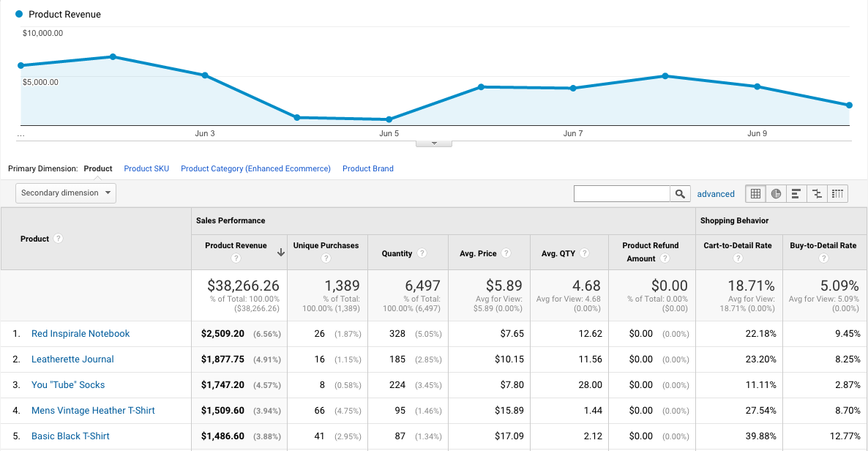868x451 pixels.
Task: Open the help icon under Avg. Price
Action: (506, 253)
